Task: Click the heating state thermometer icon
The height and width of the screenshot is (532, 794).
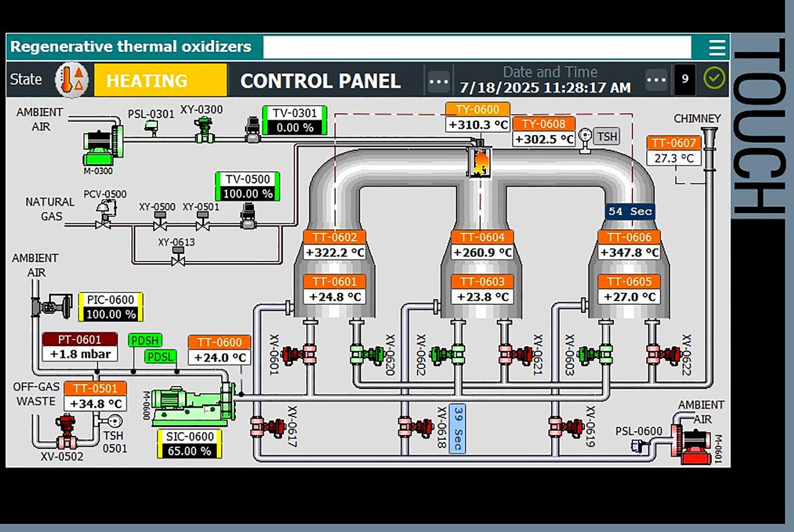Action: coord(72,80)
